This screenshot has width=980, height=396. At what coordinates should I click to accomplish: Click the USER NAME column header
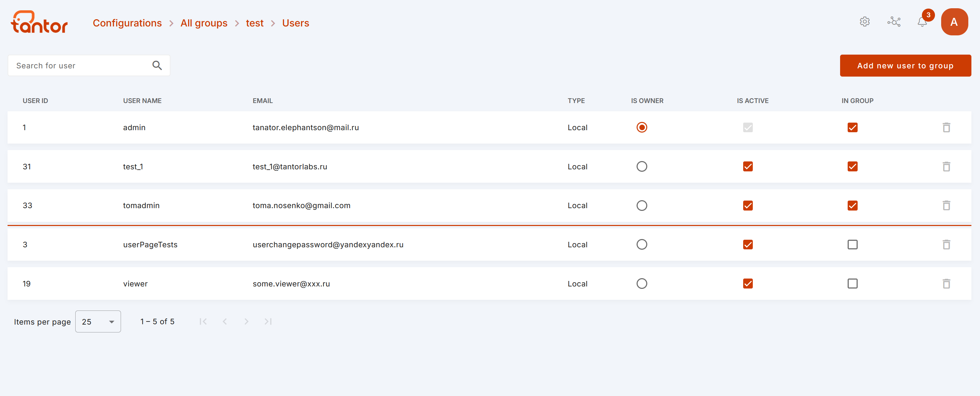tap(142, 101)
